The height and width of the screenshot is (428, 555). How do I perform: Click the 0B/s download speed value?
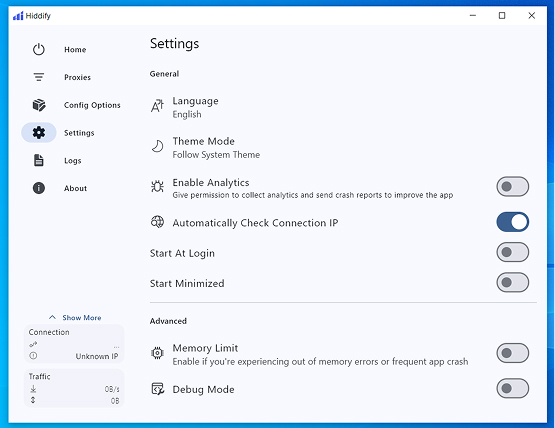tap(112, 389)
